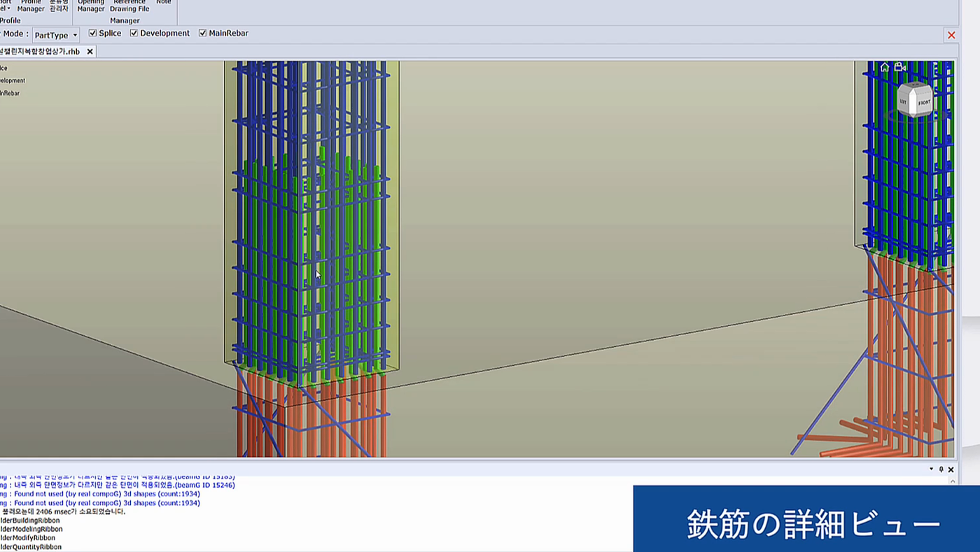Screen dimensions: 980x552
Task: Select the FRONT face of the view cube
Action: (x=924, y=102)
